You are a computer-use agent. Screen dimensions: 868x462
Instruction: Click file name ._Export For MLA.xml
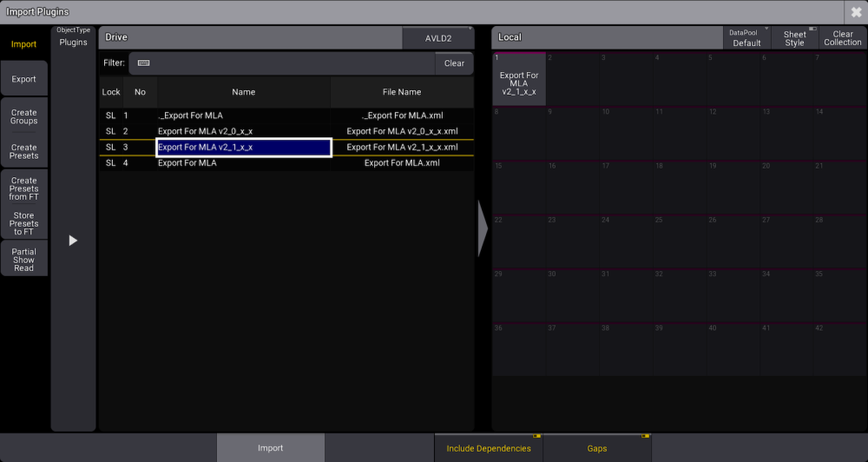402,115
